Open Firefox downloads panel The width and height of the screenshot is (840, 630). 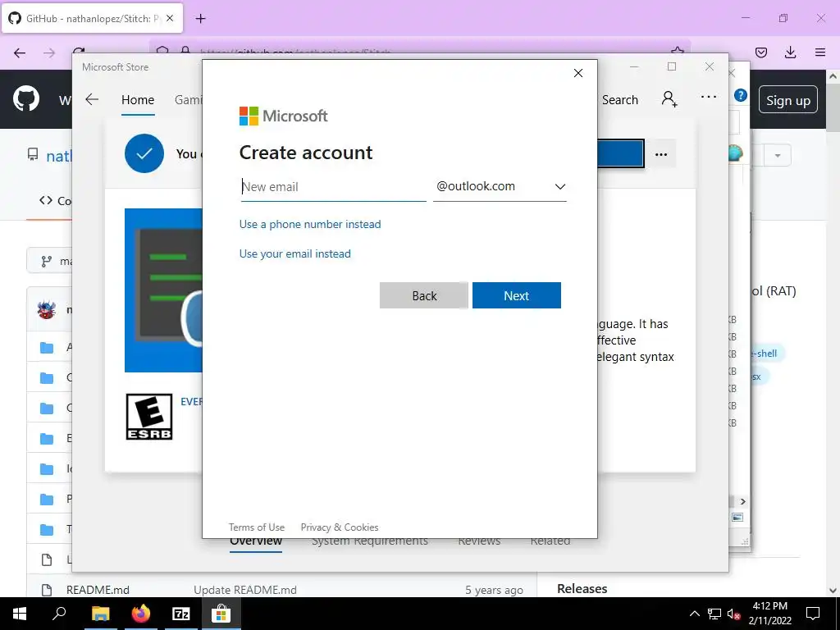pos(790,52)
